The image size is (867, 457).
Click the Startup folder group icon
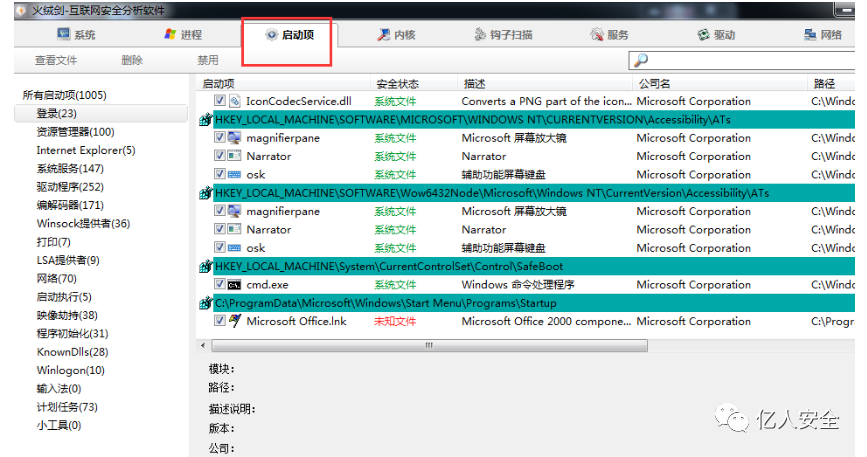(x=206, y=303)
